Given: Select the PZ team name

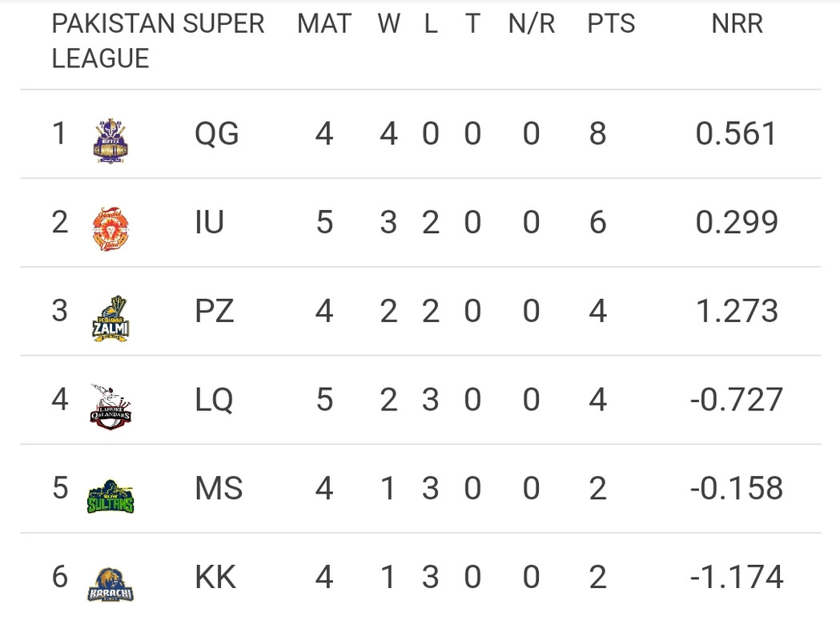Looking at the screenshot, I should point(215,311).
